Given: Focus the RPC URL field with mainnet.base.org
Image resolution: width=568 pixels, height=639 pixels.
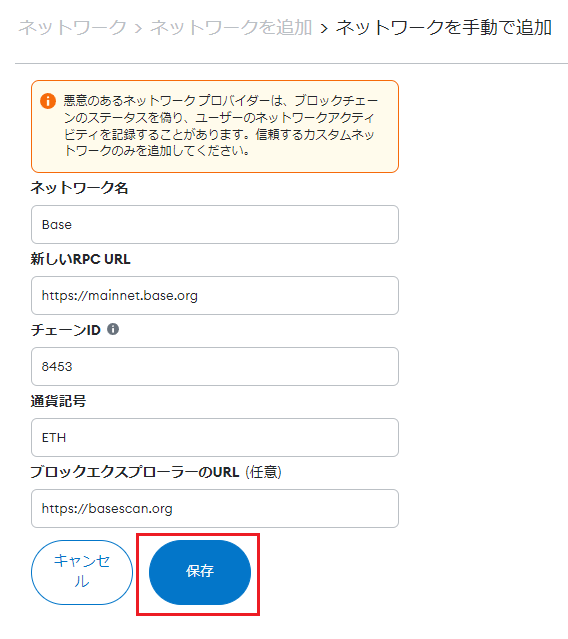Looking at the screenshot, I should [215, 295].
